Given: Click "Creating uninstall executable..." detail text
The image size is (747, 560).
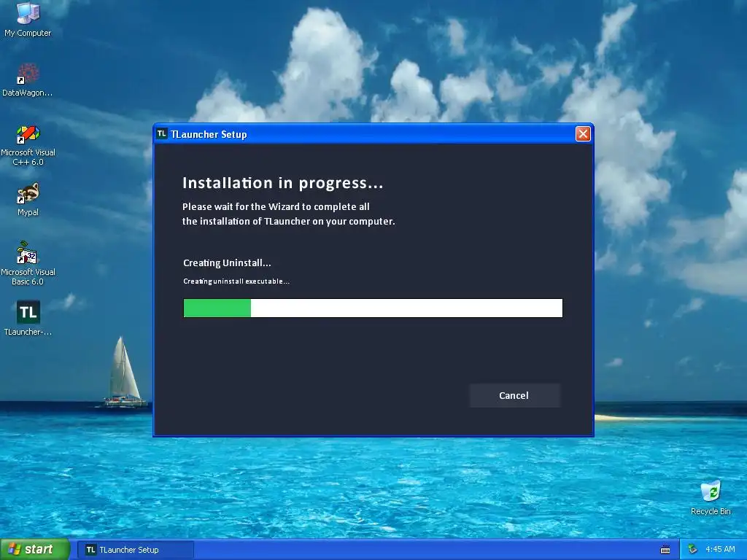Looking at the screenshot, I should tap(236, 281).
